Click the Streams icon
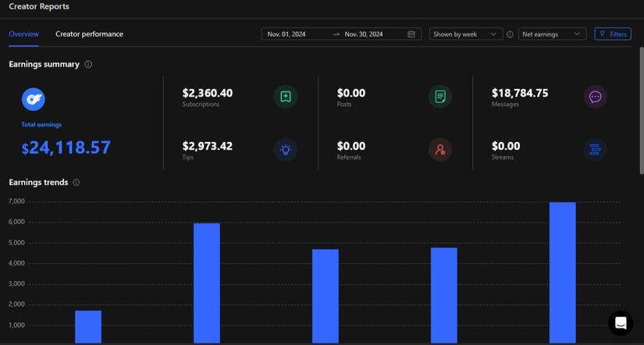Viewport: 644px width, 345px height. 595,150
